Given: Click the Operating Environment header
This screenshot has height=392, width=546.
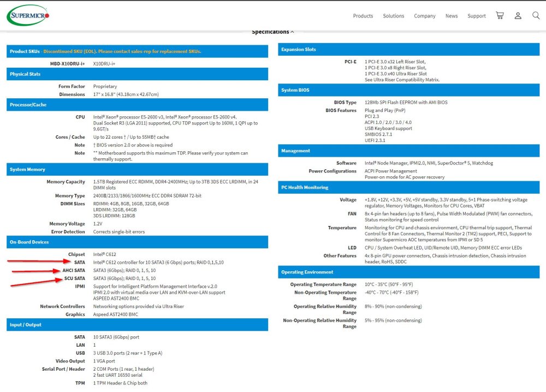Looking at the screenshot, I should (409, 272).
